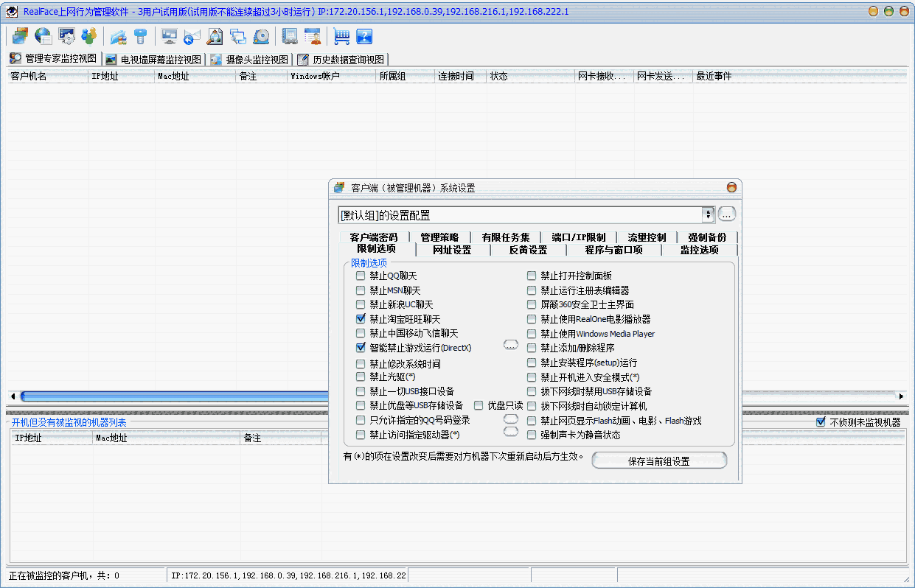Click the screwdriver tool icon in toolbar

[139, 35]
